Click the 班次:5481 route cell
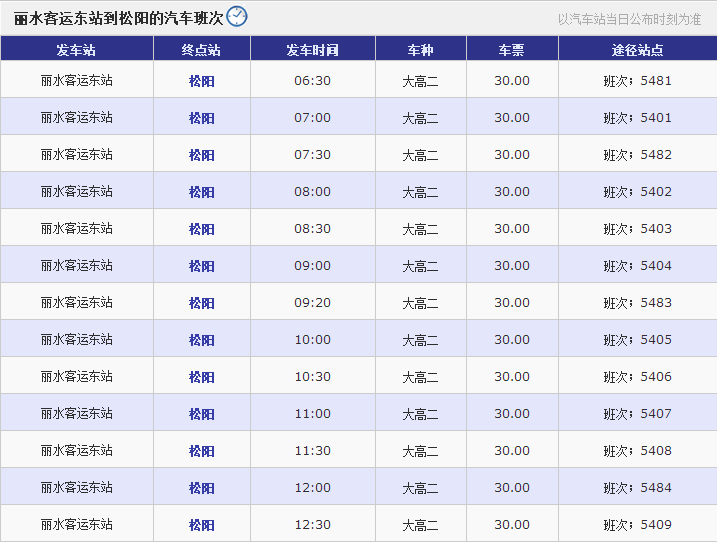717x542 pixels. pos(637,81)
